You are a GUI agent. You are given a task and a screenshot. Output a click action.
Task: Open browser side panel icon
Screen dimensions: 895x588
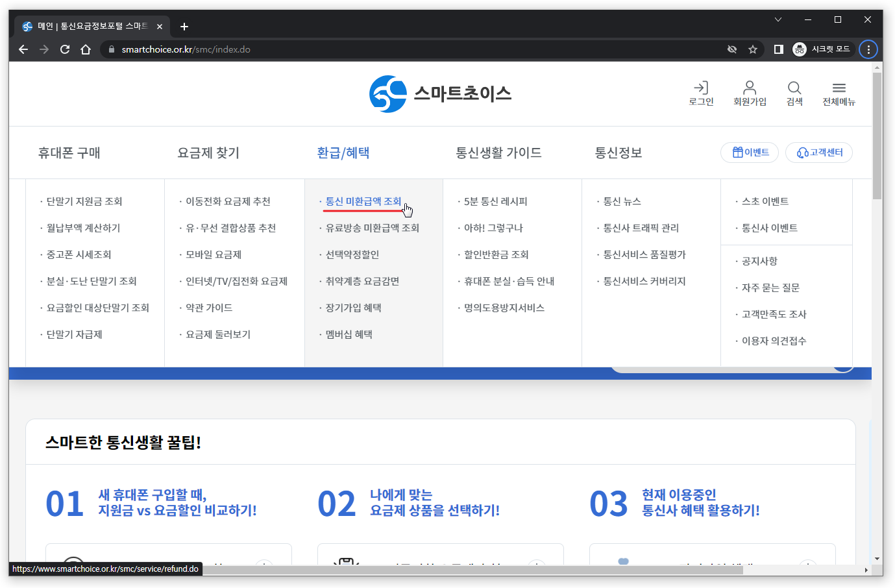(x=779, y=49)
